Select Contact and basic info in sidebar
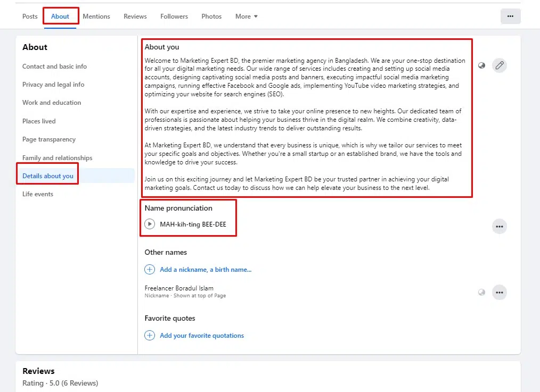 coord(54,66)
